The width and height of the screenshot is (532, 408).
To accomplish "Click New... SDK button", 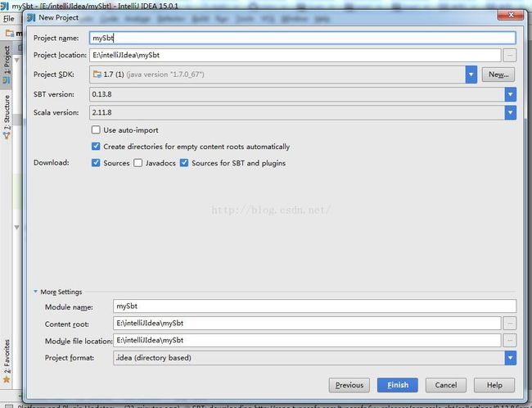I will 498,75.
